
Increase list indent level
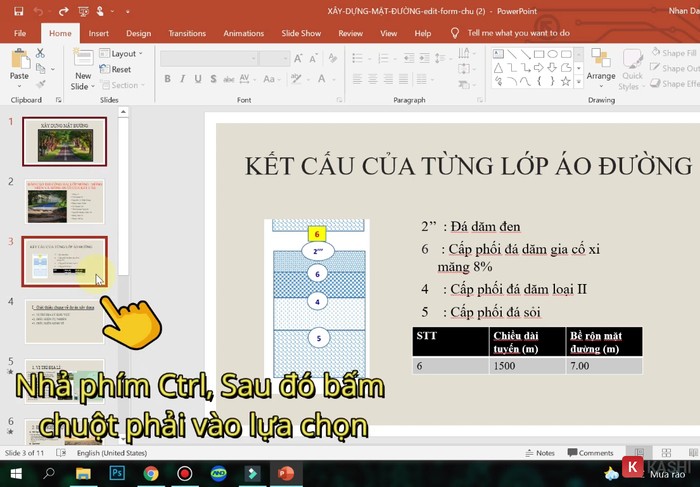coord(424,58)
